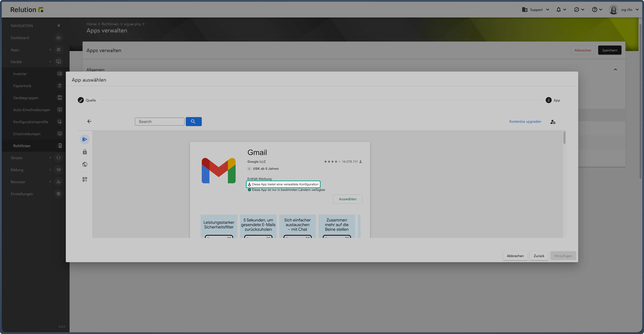Toggle the navigation pin radio icon
Viewport: 644px width, 334px height.
point(59,26)
